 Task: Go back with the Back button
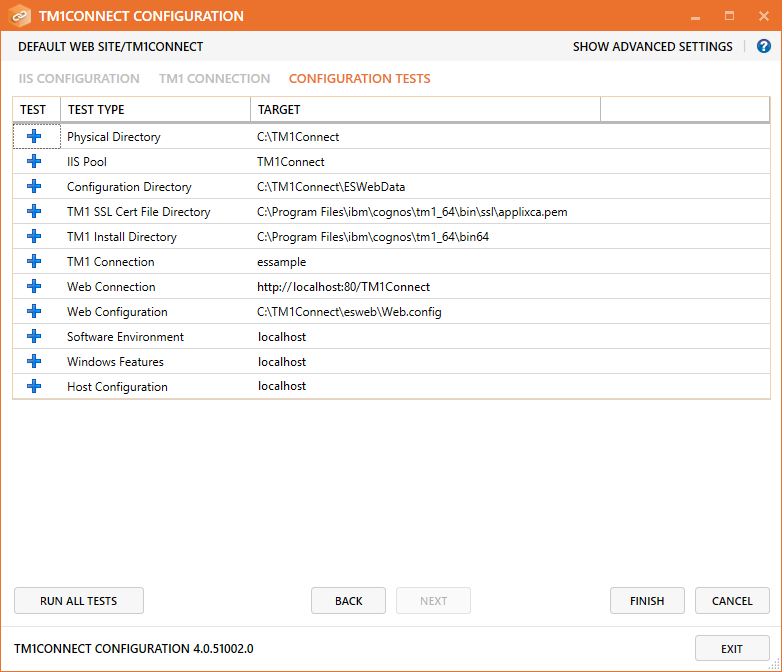coord(349,601)
